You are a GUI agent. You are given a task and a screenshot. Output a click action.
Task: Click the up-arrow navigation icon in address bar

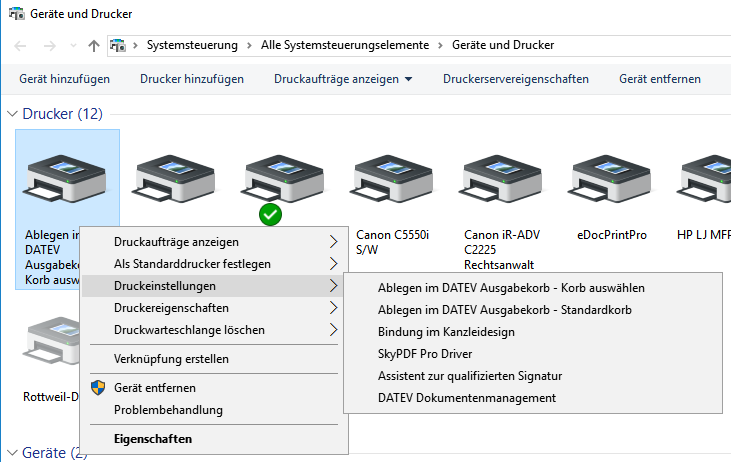click(94, 45)
